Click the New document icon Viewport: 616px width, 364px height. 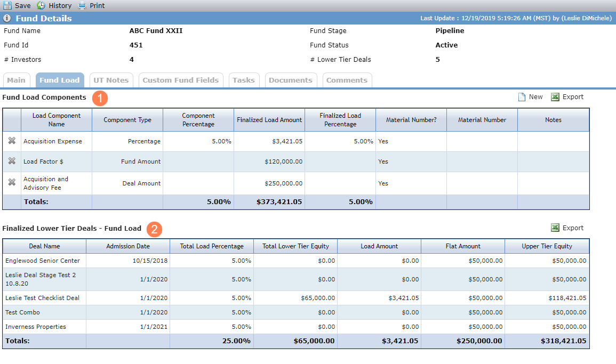522,97
